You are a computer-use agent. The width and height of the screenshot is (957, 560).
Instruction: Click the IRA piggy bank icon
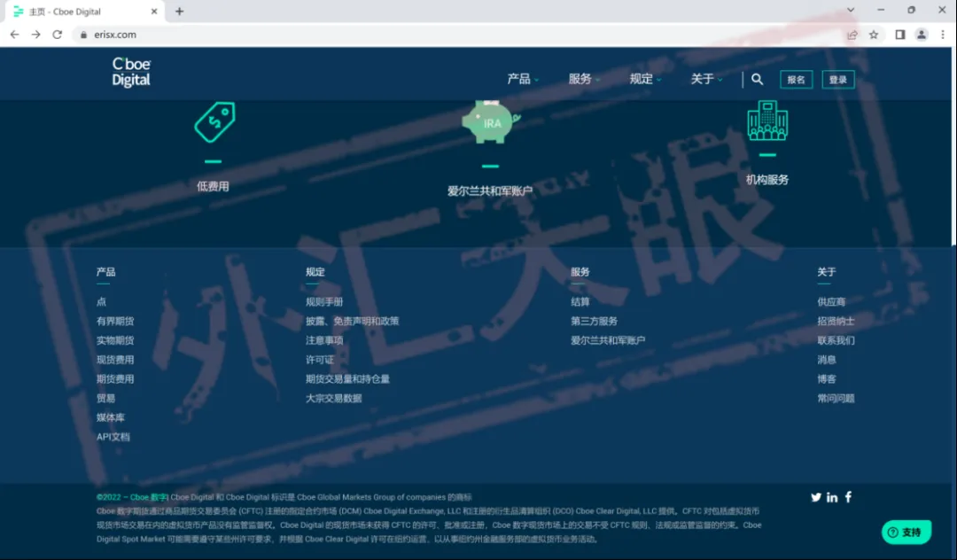(x=491, y=122)
